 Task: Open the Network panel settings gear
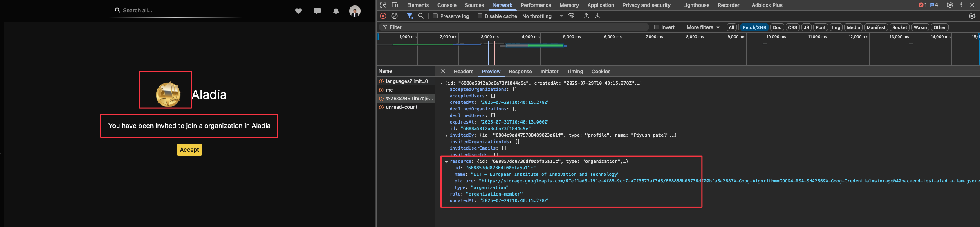coord(972,16)
